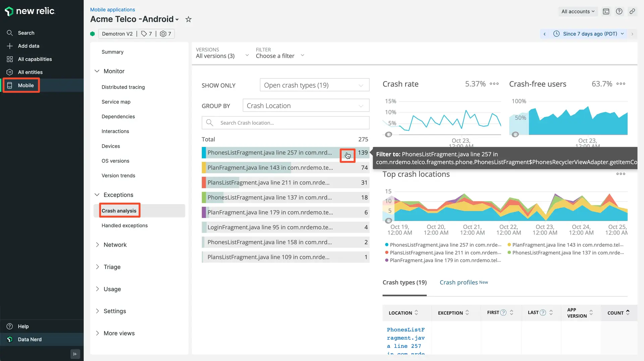The image size is (644, 361).
Task: Collapse the Monitor section
Action: [97, 71]
